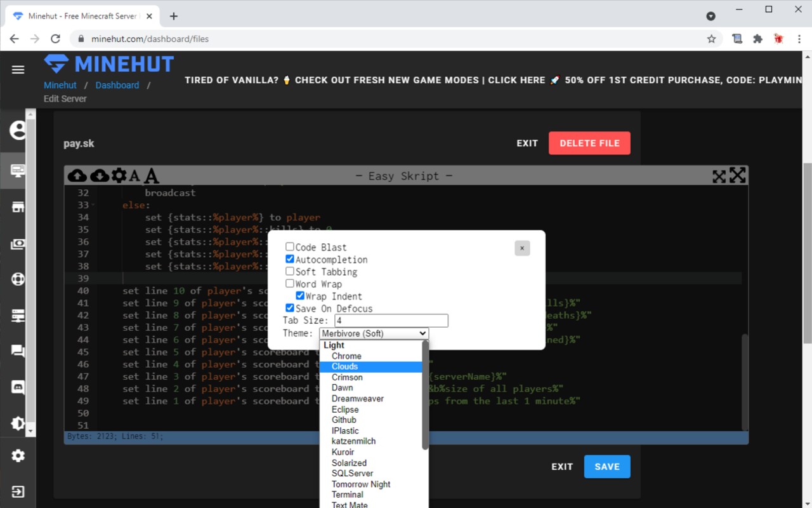
Task: Decrease font size with small A icon
Action: pyautogui.click(x=134, y=177)
